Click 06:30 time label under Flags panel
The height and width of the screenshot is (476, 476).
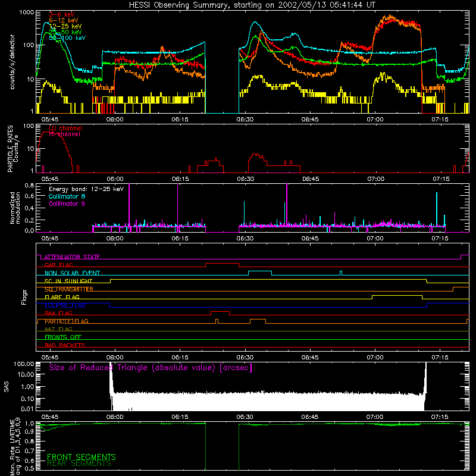(x=245, y=358)
